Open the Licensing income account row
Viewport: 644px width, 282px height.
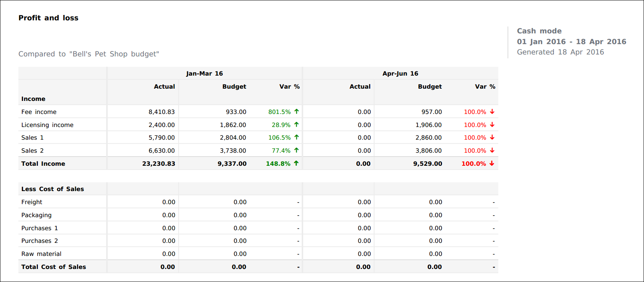[47, 125]
